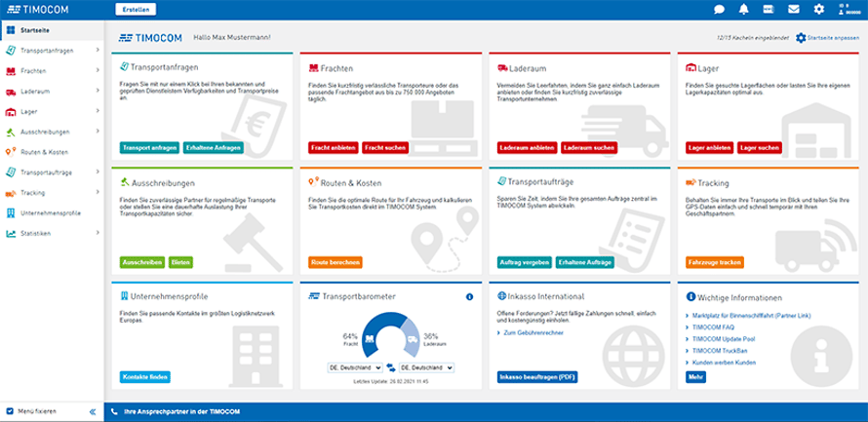Viewport: 868px width, 422px height.
Task: Open Unternehmensprofile in the sidebar menu
Action: (52, 212)
